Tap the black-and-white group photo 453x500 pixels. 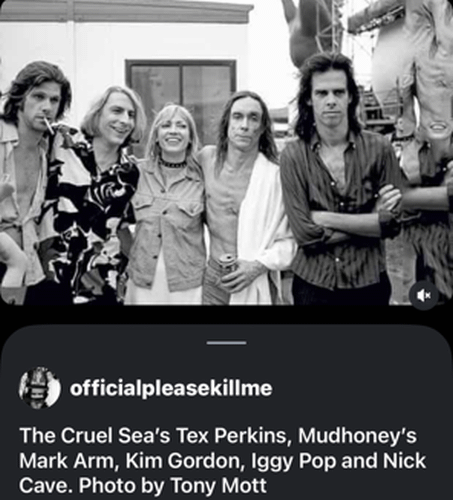226,152
